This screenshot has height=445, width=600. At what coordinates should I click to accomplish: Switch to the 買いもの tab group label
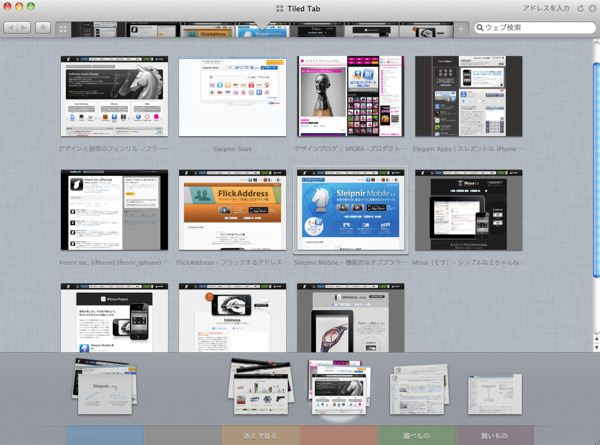click(x=494, y=437)
